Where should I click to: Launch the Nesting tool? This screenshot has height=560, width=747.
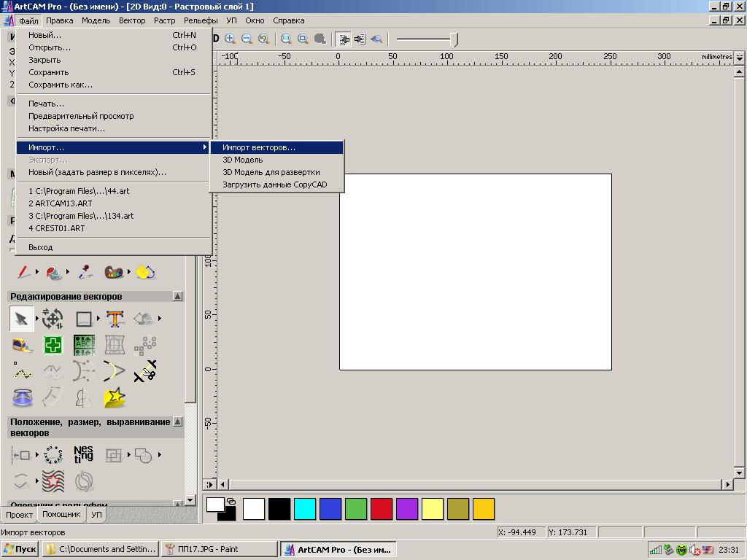coord(83,455)
